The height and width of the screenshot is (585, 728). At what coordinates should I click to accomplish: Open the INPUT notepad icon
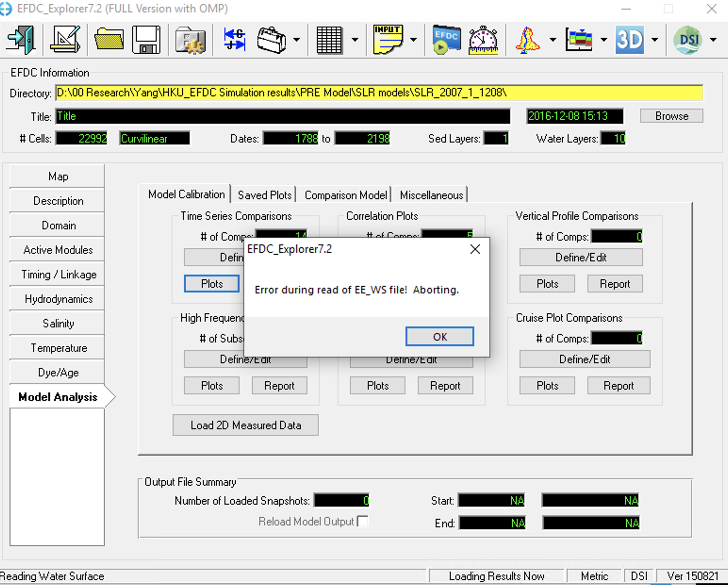click(388, 40)
